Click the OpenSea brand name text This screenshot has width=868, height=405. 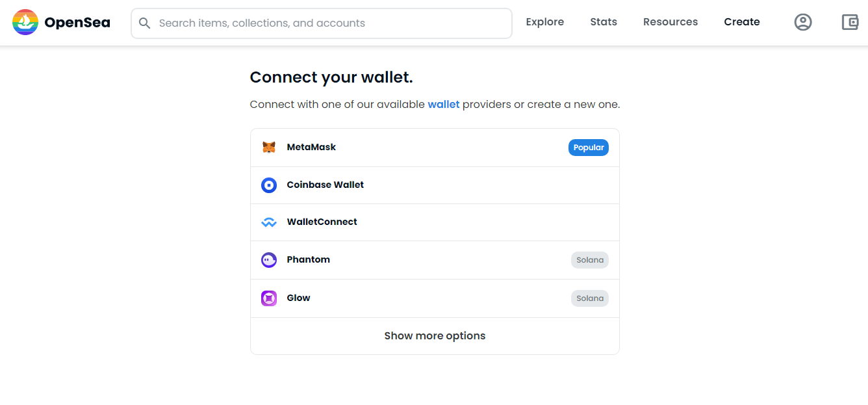point(77,23)
